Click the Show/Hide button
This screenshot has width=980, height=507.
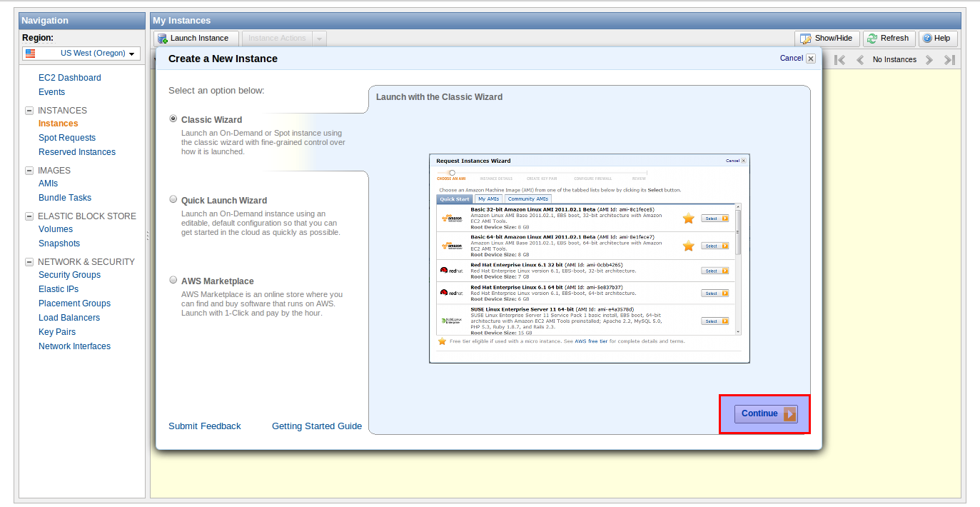(x=827, y=39)
